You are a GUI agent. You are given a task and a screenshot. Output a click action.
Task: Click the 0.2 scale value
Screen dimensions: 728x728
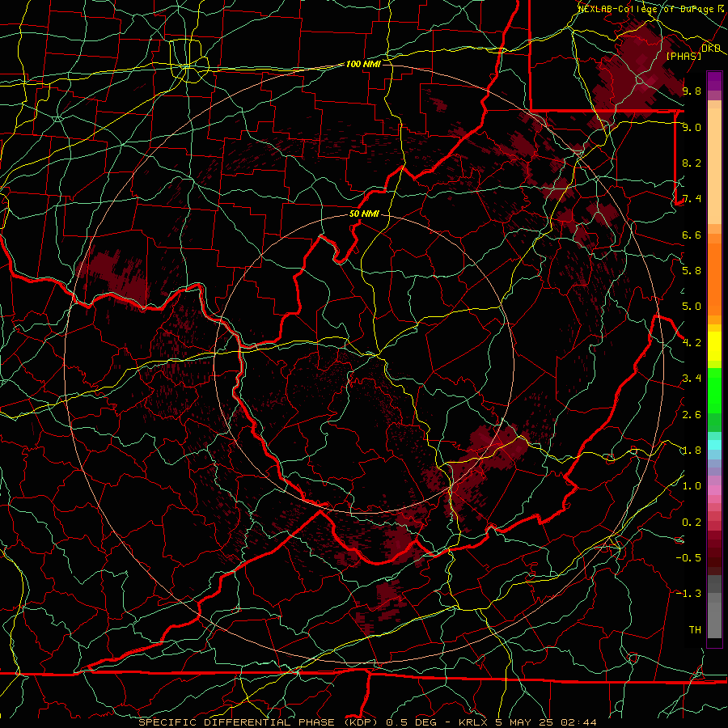click(692, 523)
